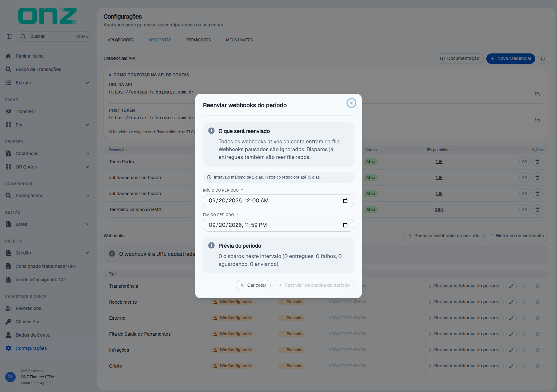Open 1 IP link for Teste Pedro

[439, 162]
